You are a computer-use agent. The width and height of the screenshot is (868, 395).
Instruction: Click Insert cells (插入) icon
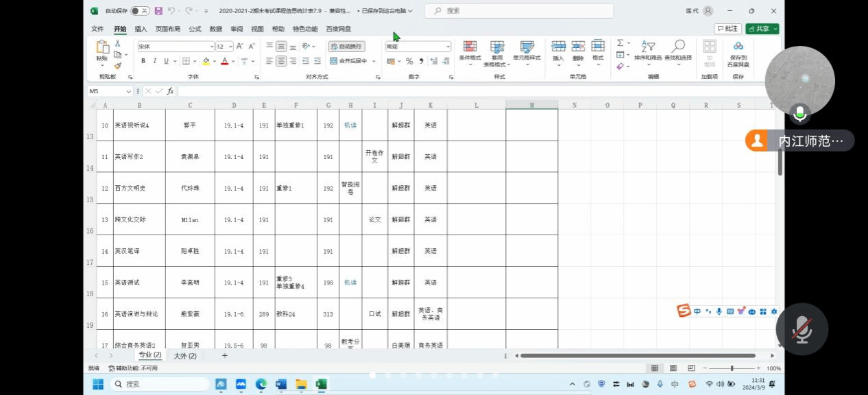click(558, 47)
